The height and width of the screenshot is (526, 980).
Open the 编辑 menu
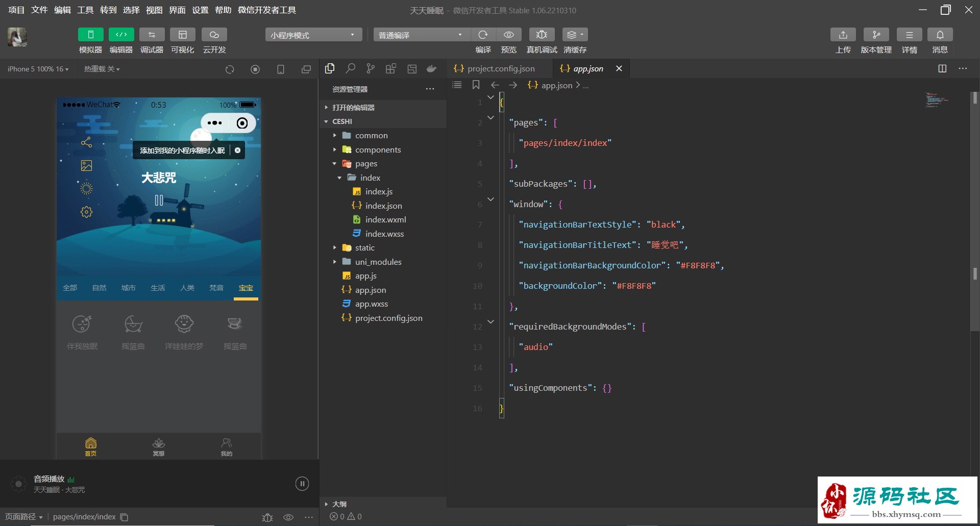click(62, 10)
